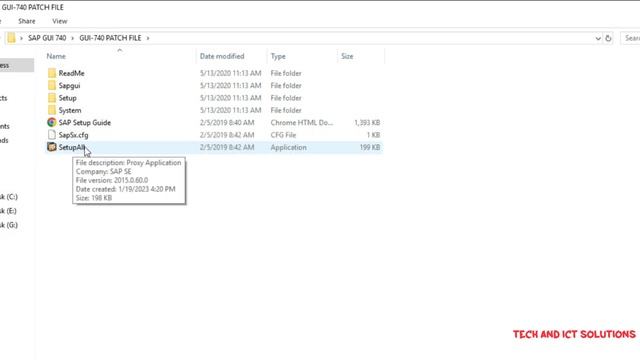The image size is (640, 360).
Task: Select the Setup folder icon
Action: coord(52,98)
